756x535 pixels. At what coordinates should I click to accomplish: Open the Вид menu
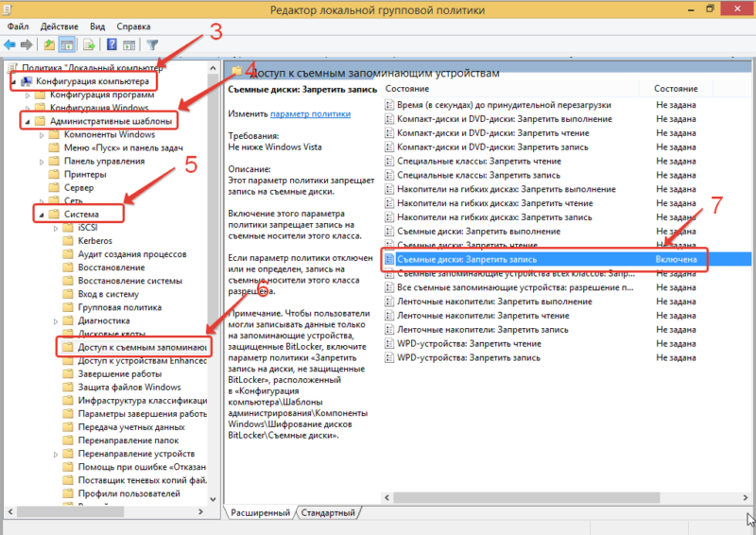[97, 26]
